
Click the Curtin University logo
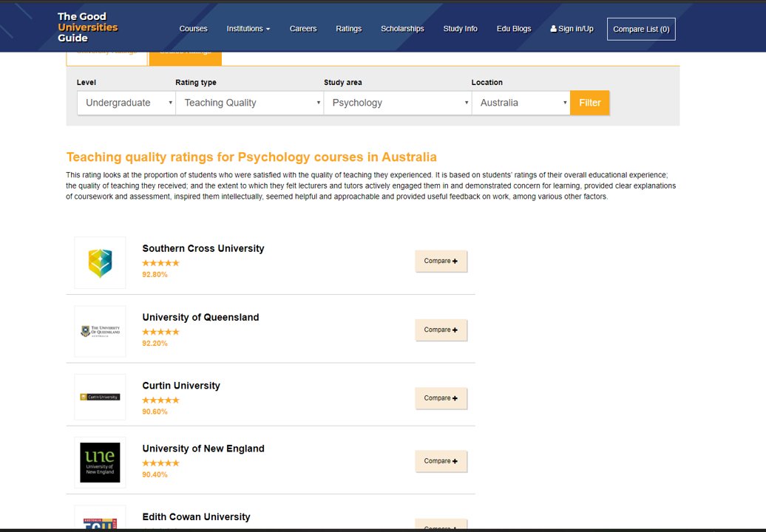pyautogui.click(x=100, y=398)
